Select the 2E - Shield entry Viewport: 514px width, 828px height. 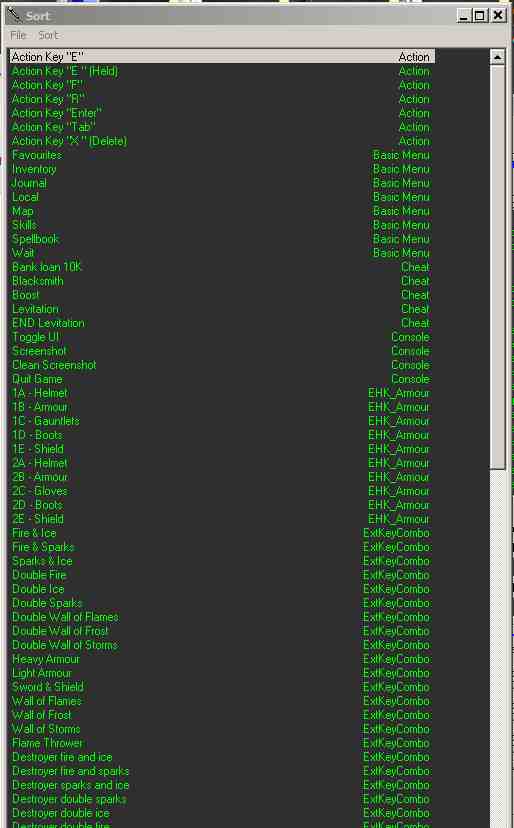pyautogui.click(x=221, y=519)
